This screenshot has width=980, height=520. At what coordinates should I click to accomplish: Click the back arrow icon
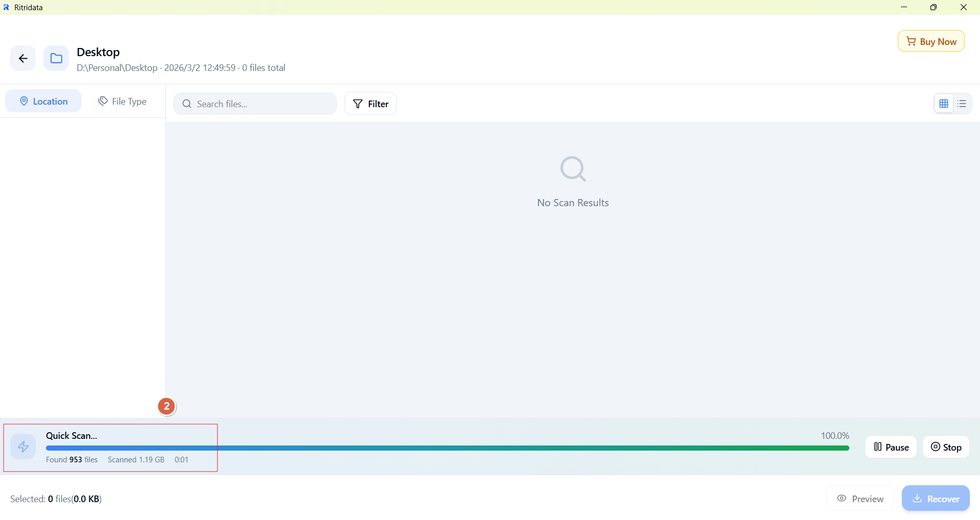23,59
